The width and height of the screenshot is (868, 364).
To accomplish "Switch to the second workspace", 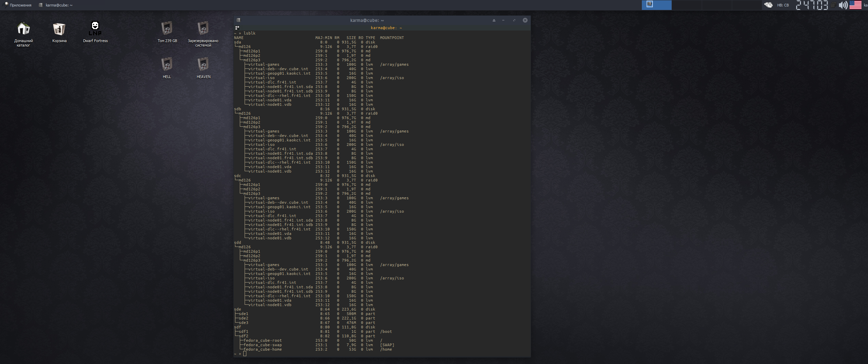I will click(x=686, y=5).
